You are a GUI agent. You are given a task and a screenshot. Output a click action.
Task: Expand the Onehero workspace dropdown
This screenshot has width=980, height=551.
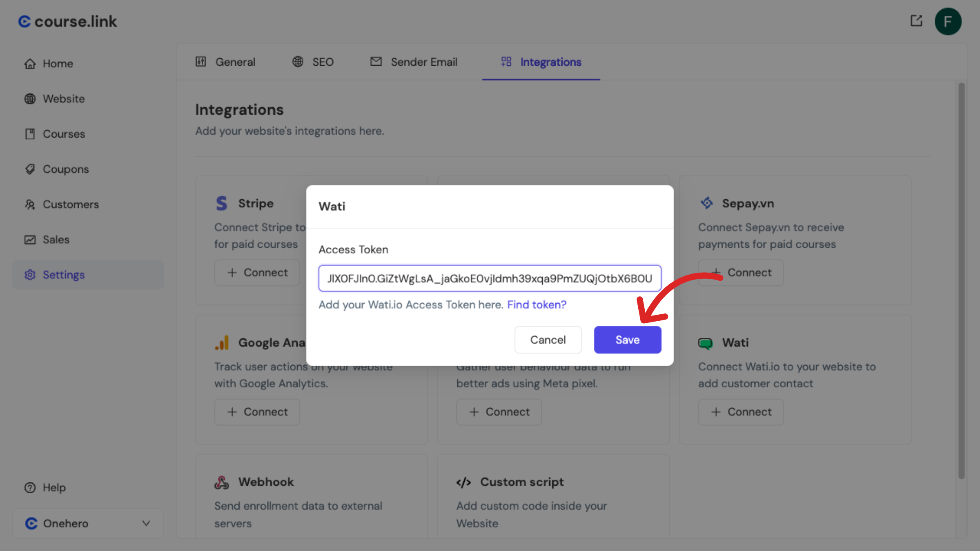pos(146,523)
